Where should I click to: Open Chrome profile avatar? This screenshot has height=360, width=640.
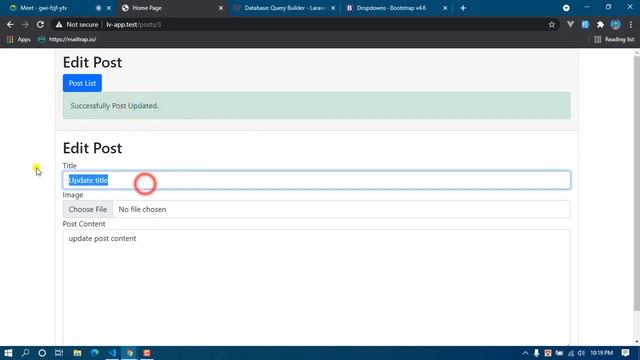[x=616, y=24]
